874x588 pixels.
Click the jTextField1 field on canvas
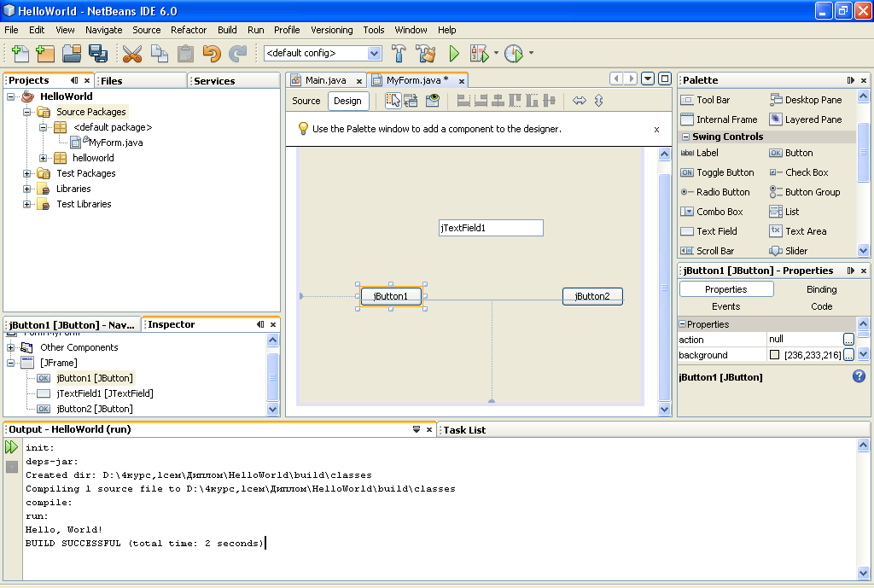coord(491,228)
